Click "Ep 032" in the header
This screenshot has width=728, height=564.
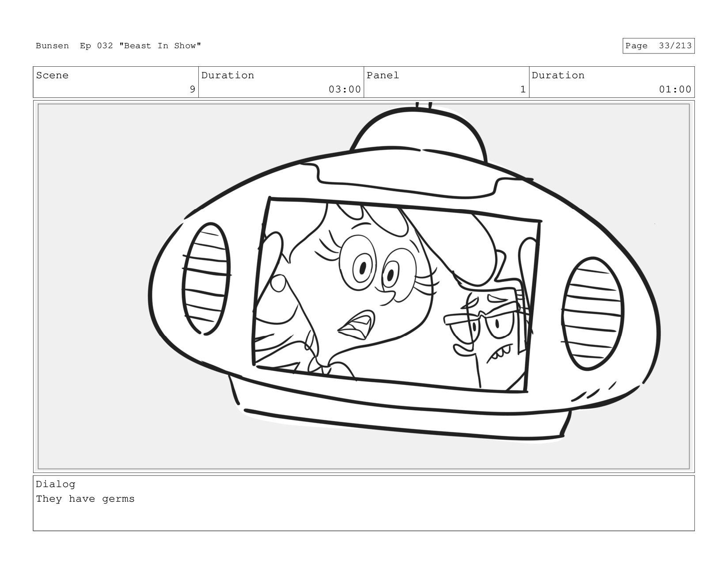(96, 46)
